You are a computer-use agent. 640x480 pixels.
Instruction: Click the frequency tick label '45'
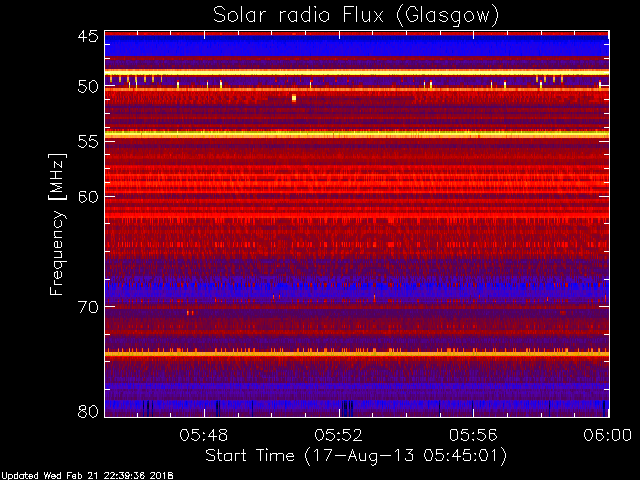[88, 36]
